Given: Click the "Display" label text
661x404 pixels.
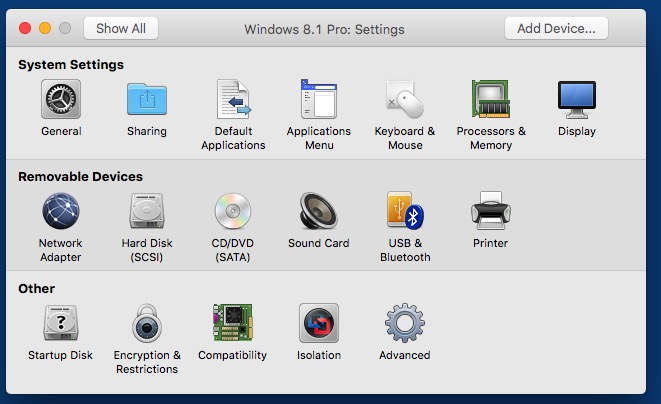Looking at the screenshot, I should click(577, 131).
